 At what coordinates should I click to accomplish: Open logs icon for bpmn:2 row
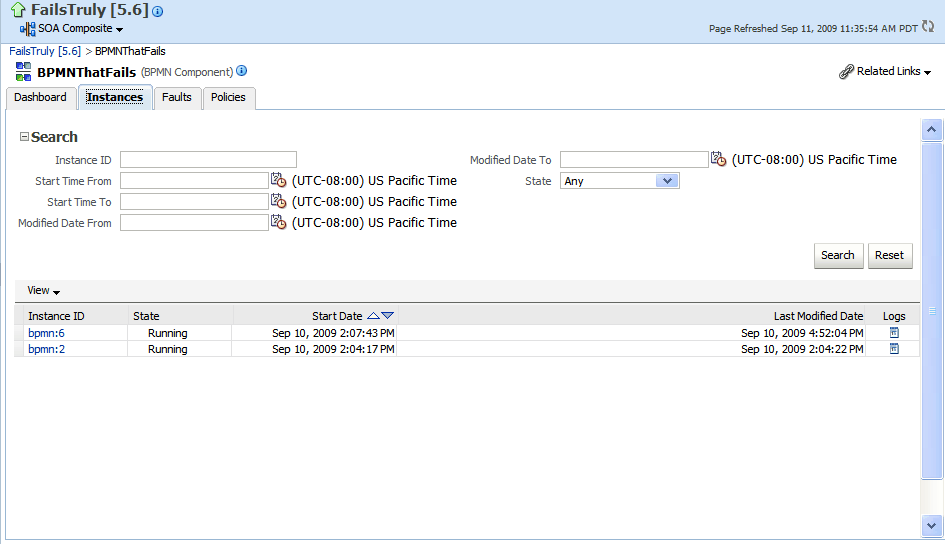pyautogui.click(x=894, y=348)
